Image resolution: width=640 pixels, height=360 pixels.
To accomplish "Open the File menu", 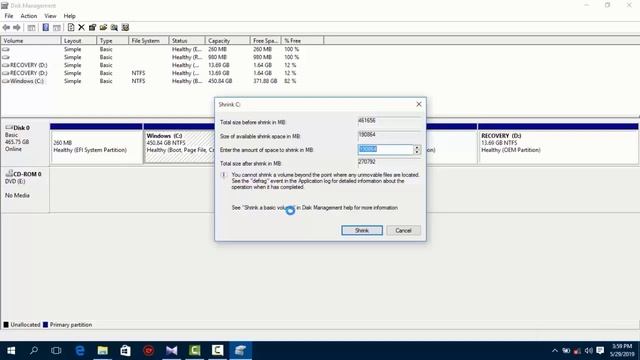I will coord(9,16).
